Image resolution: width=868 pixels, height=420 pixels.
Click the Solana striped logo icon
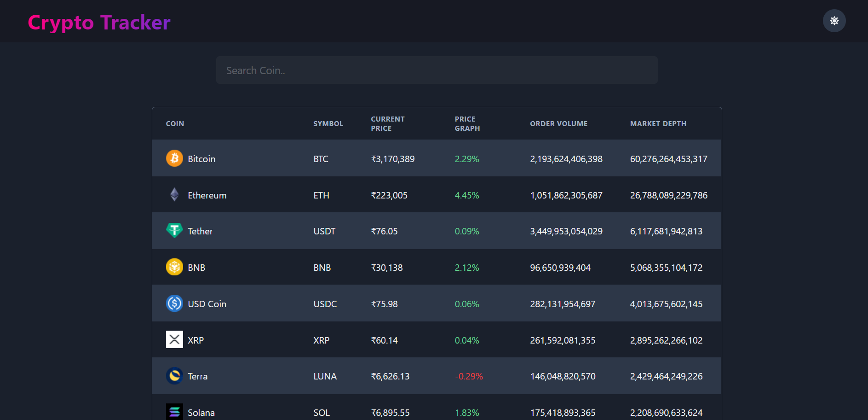click(x=174, y=412)
